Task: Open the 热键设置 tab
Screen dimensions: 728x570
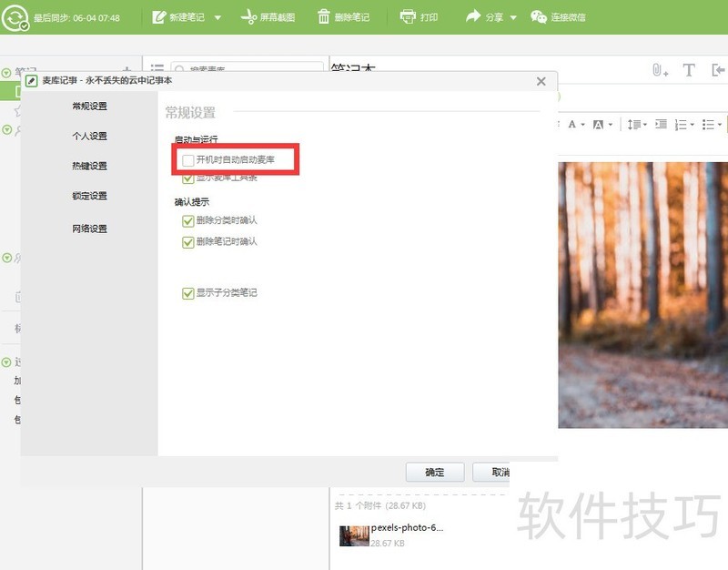Action: click(89, 166)
